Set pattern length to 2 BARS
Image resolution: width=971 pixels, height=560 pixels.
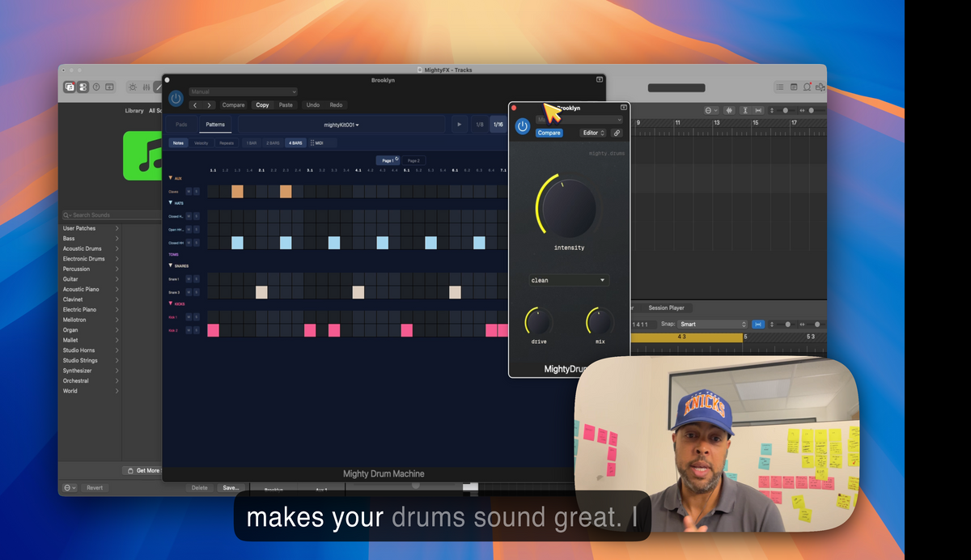click(273, 142)
